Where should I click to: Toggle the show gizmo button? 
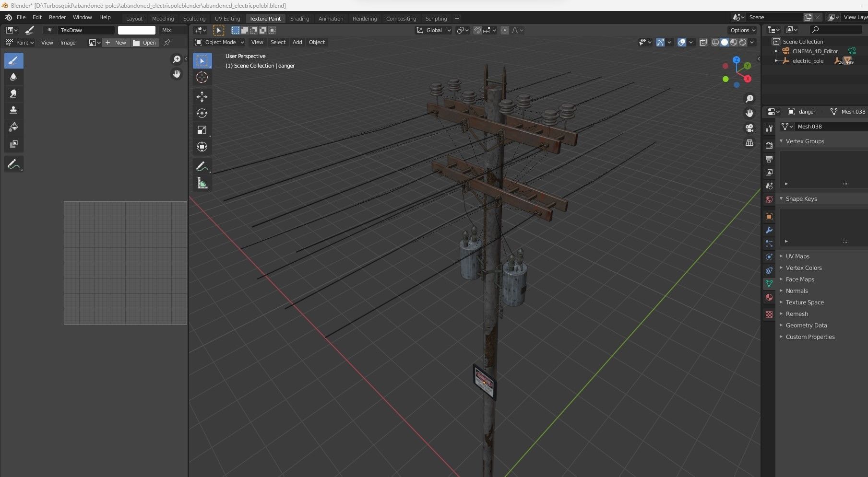[x=660, y=42]
